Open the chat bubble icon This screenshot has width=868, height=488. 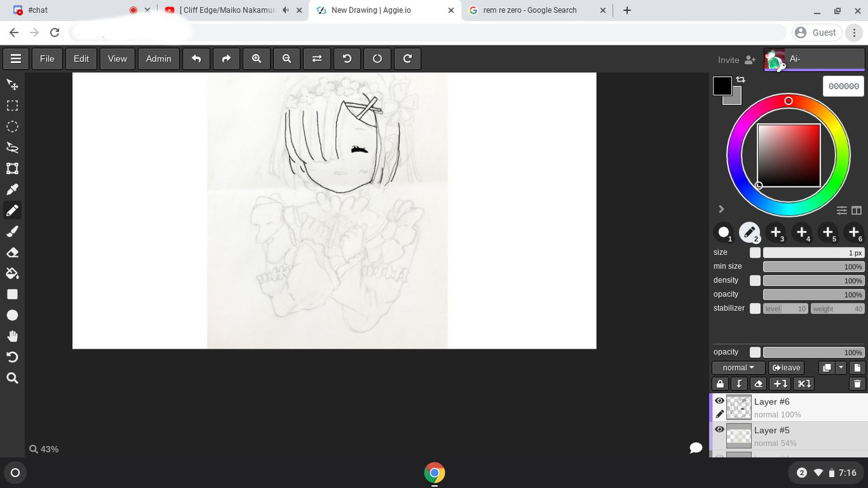coord(696,448)
